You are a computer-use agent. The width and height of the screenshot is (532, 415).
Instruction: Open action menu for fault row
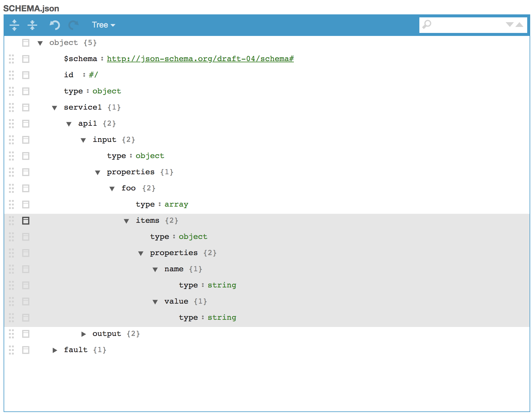click(26, 350)
